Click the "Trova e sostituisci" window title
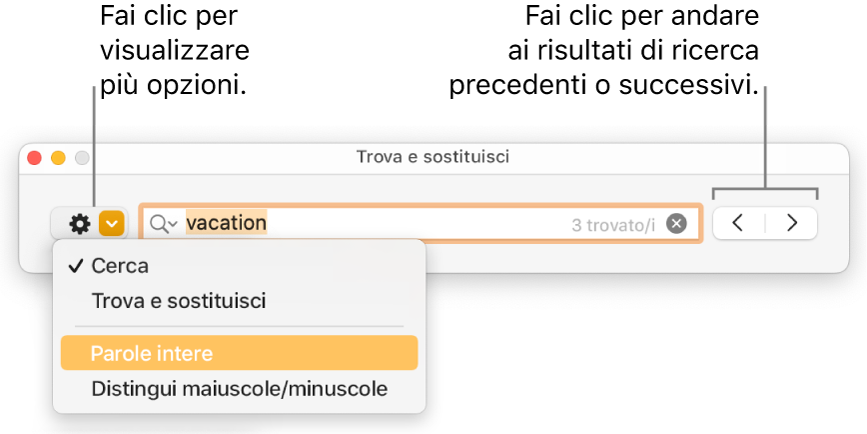Image resolution: width=867 pixels, height=434 pixels. point(433,157)
